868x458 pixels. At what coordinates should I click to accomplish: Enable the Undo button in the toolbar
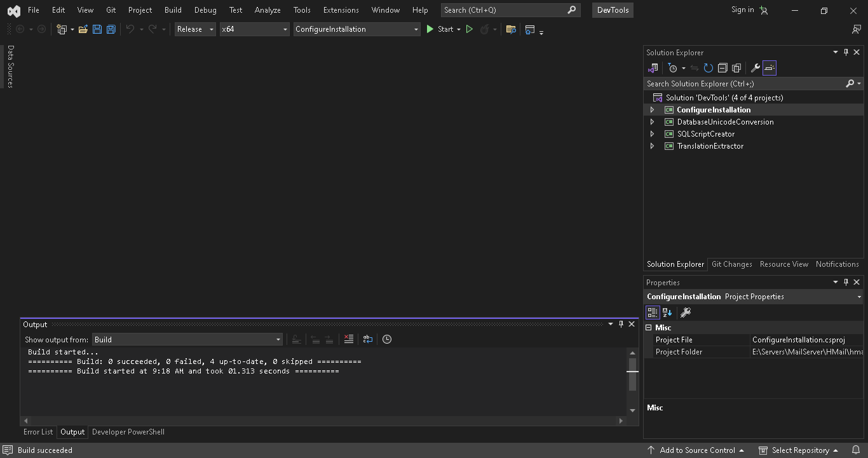tap(131, 29)
